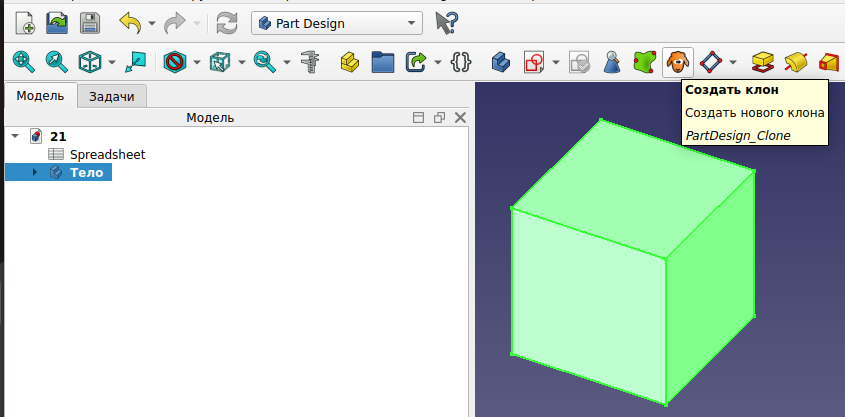Close the Модель panel
The width and height of the screenshot is (845, 417).
[460, 117]
